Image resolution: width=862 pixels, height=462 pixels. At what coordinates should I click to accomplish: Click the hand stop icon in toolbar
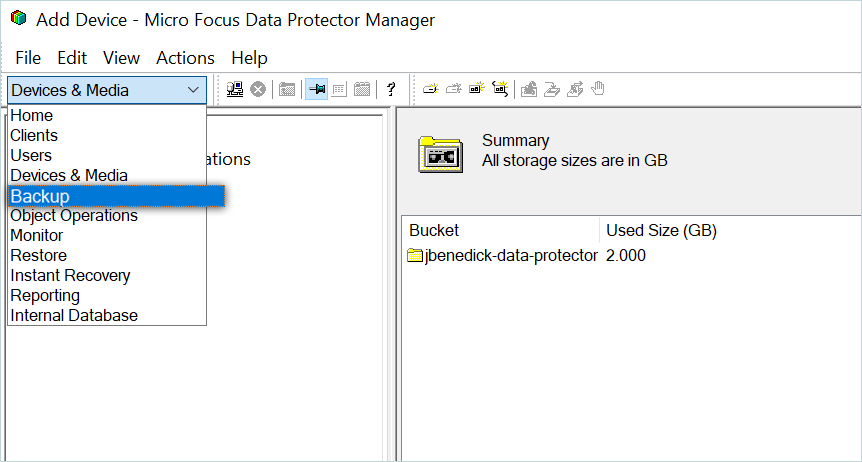598,89
